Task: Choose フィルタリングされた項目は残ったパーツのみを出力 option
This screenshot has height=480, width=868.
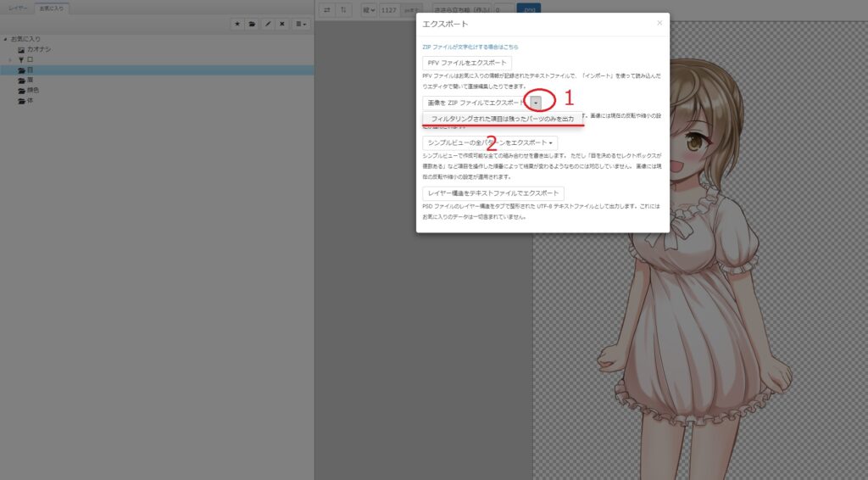Action: coord(503,119)
